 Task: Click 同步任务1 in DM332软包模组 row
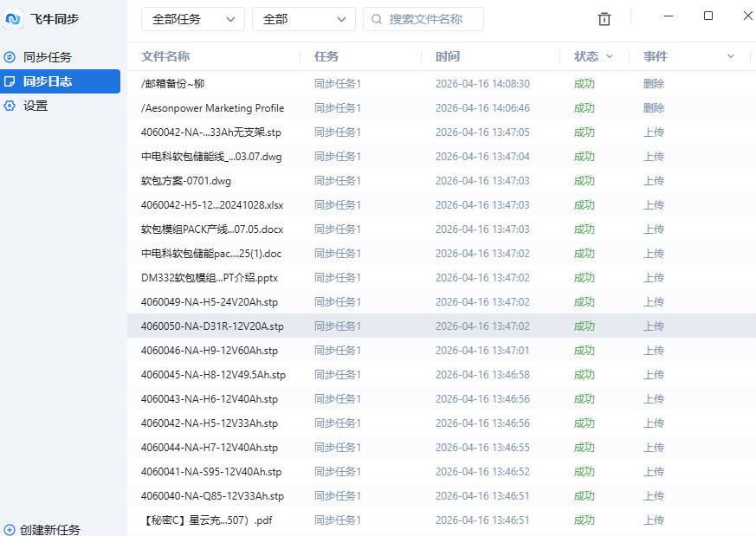point(338,278)
